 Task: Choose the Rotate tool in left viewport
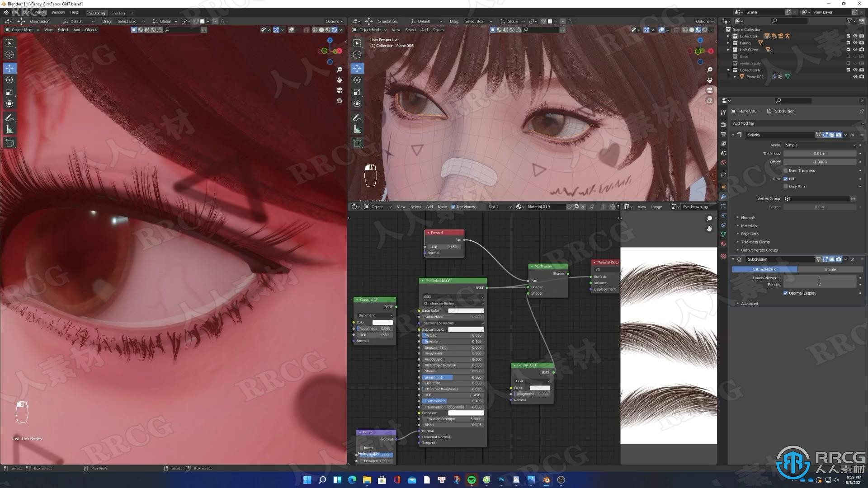click(x=9, y=80)
